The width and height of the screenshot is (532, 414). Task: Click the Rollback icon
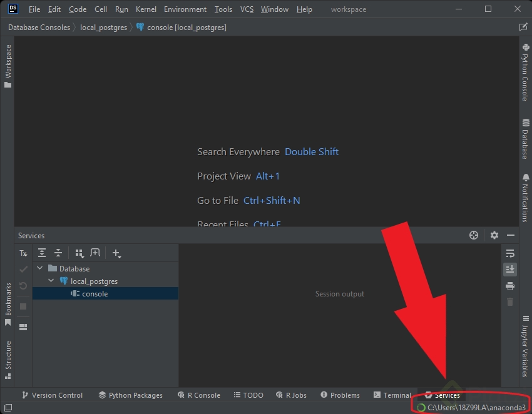[23, 286]
